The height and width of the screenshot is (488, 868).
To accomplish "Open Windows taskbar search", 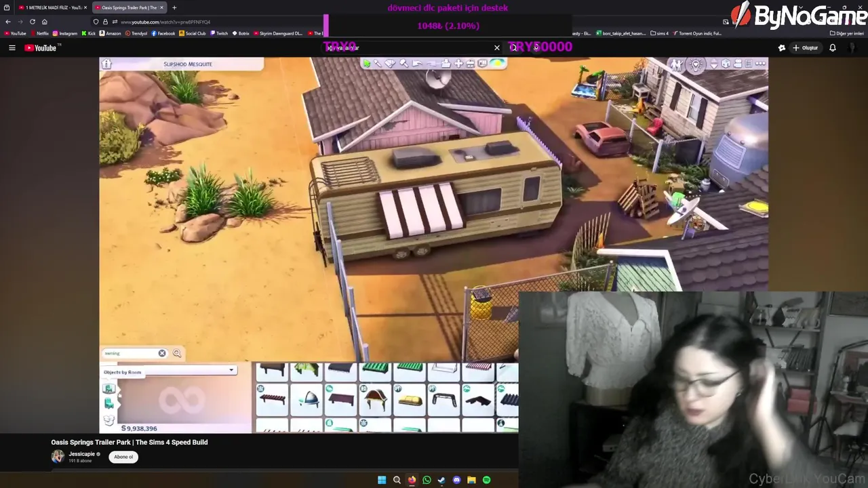I will pyautogui.click(x=397, y=480).
